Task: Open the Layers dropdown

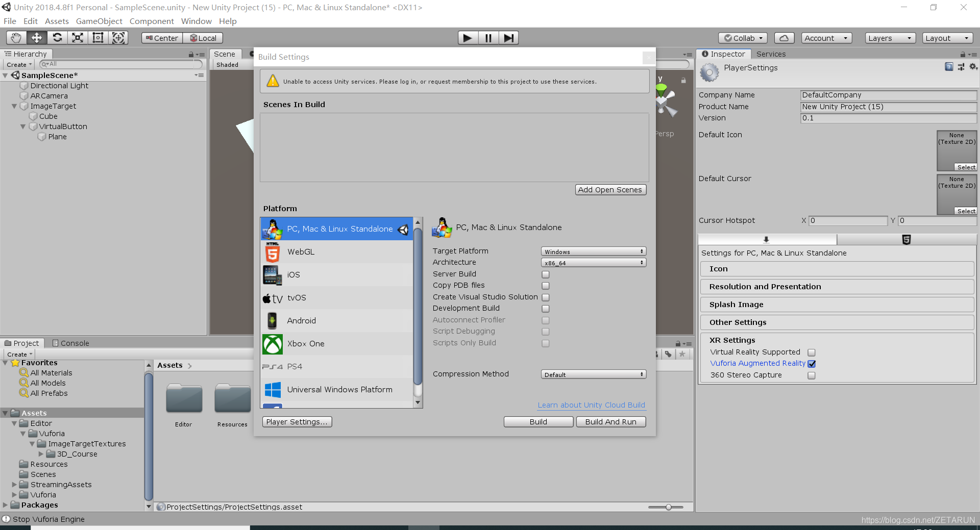Action: point(890,38)
